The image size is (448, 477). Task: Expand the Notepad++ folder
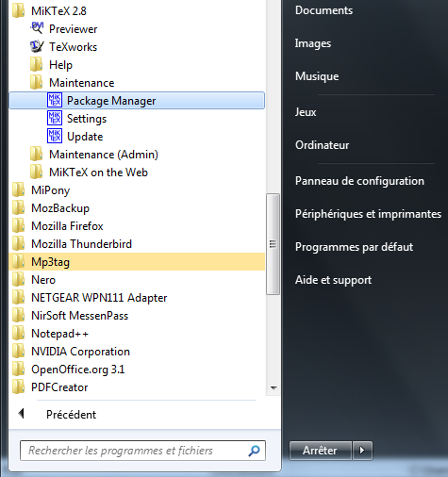[x=137, y=333]
